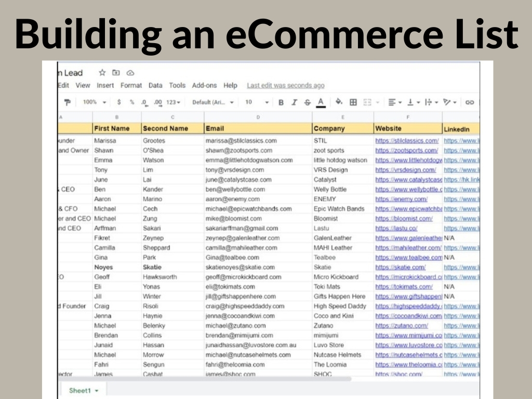This screenshot has width=532, height=399.
Task: Open the fill color picker
Action: tap(339, 102)
